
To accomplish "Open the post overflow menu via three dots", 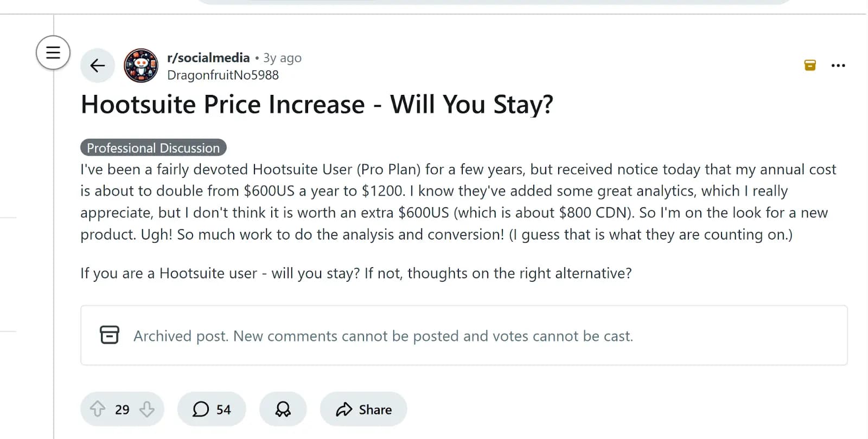I will 839,65.
